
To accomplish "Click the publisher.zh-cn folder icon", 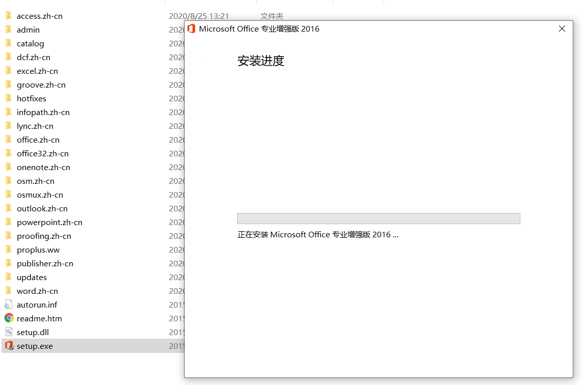I will click(9, 263).
